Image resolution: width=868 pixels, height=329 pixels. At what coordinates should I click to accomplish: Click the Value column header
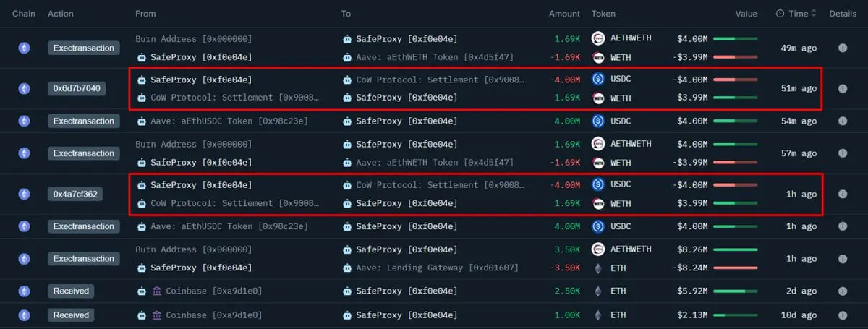746,14
